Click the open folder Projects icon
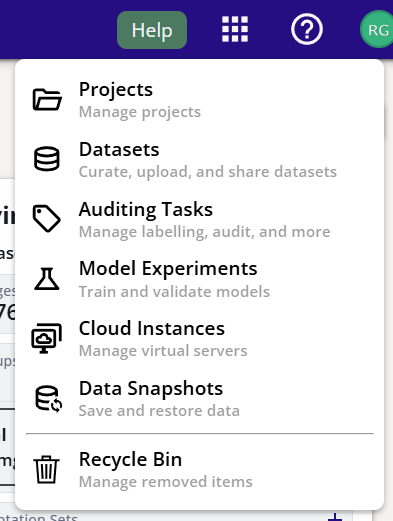This screenshot has height=521, width=393. pos(47,99)
